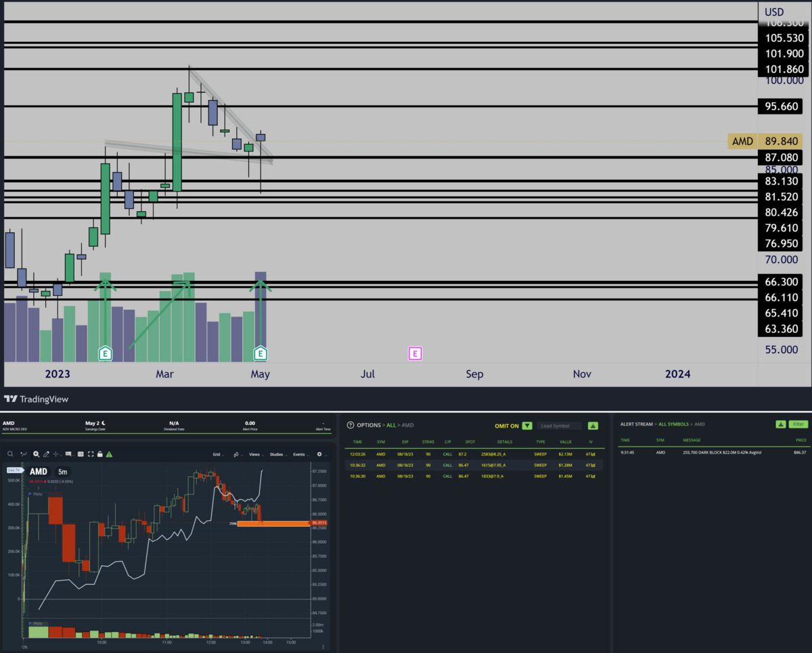
Task: Open the crosshair cursor options
Action: 58,454
